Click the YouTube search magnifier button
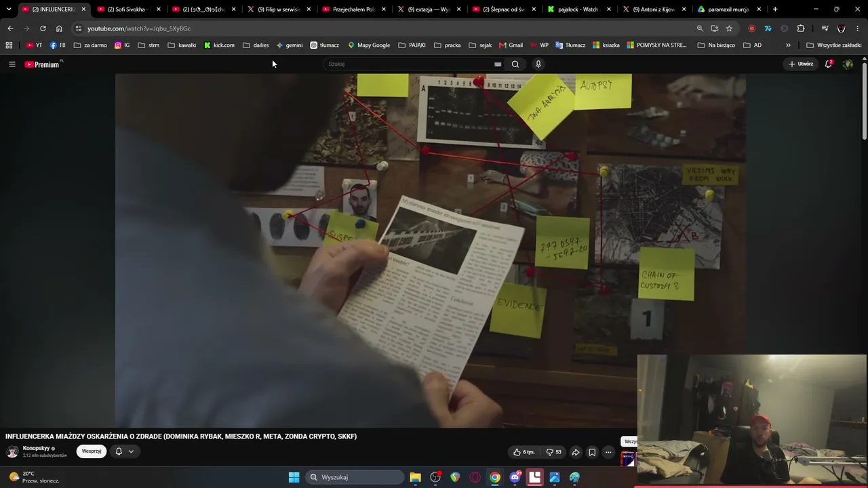 coord(515,64)
